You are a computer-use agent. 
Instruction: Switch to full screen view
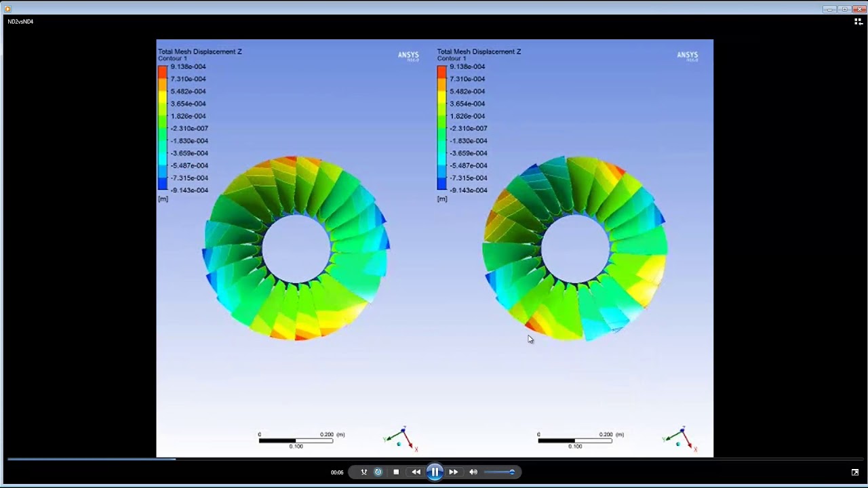point(855,472)
